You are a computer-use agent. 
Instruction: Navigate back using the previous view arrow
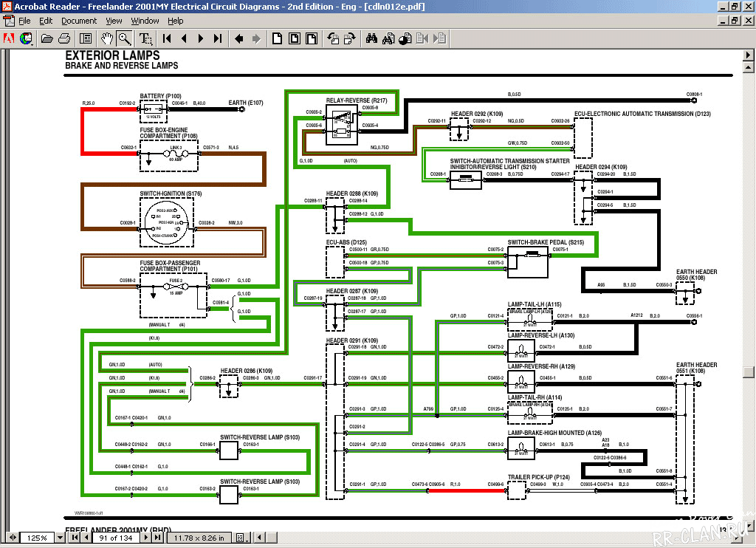coord(238,38)
